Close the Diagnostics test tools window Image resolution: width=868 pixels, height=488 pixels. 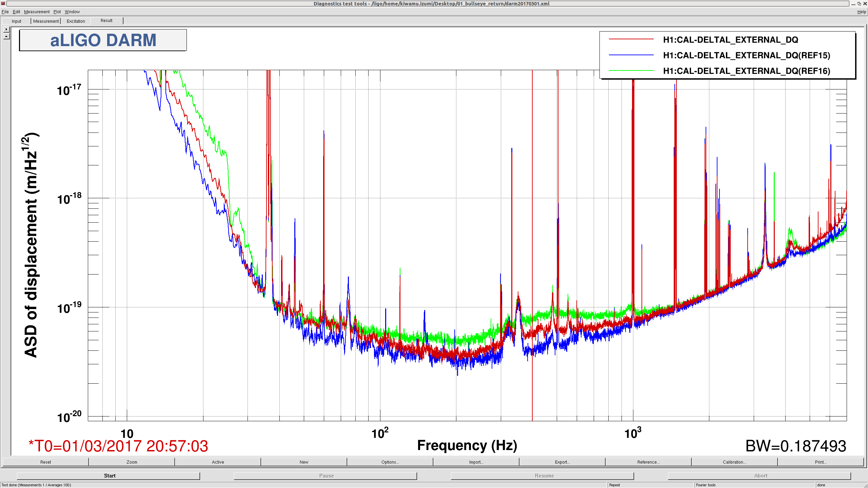865,3
